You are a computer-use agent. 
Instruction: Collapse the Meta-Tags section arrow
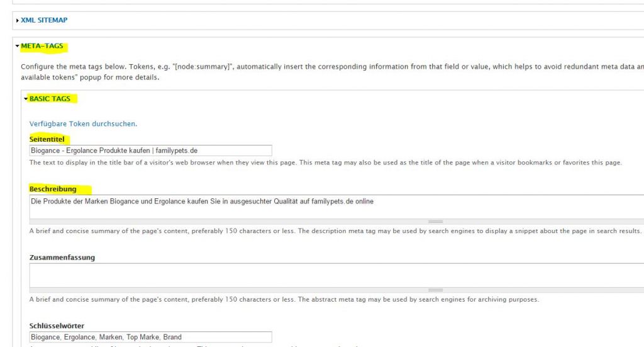[x=18, y=47]
